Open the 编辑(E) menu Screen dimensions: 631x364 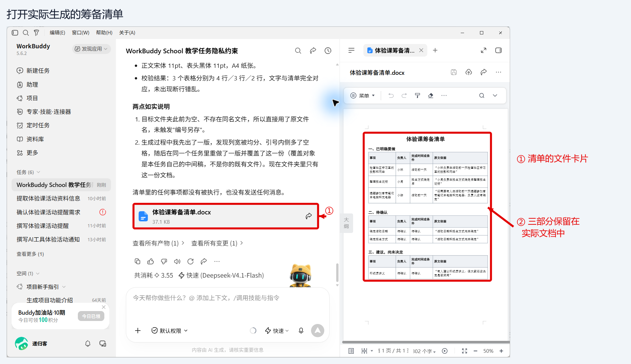(57, 33)
